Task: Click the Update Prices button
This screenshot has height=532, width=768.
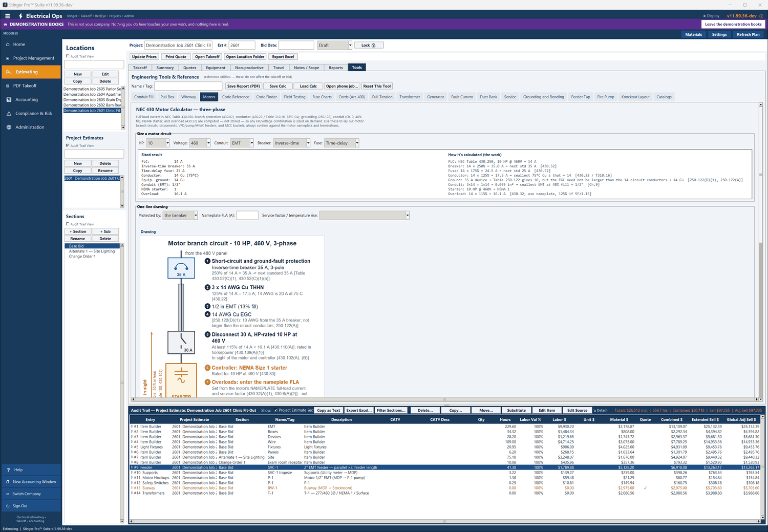Action: pos(144,57)
